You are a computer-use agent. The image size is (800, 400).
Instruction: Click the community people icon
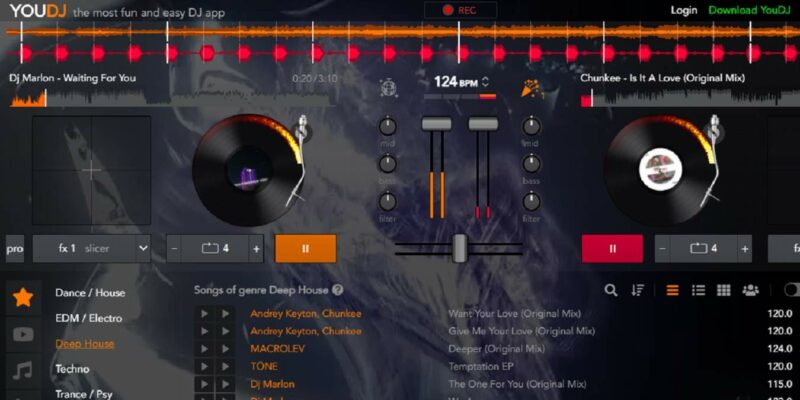(x=751, y=290)
